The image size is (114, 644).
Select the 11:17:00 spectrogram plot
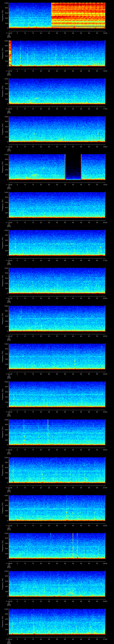click(57, 129)
